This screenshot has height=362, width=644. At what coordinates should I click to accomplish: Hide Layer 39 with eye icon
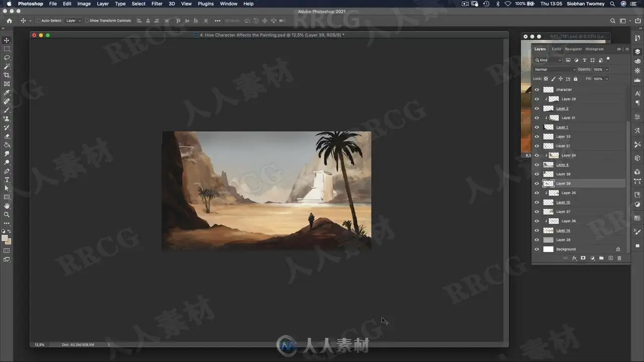(537, 184)
